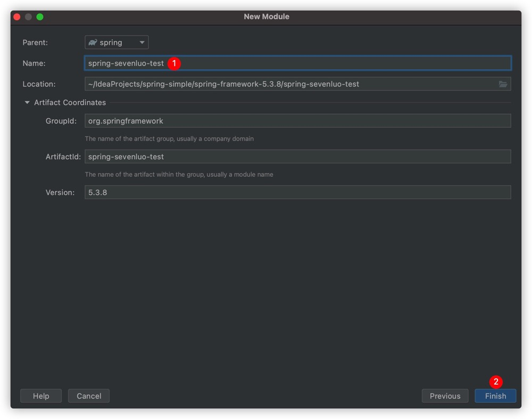Click the GroupId hint about company domain
Screen dimensions: 532x419
tap(169, 138)
